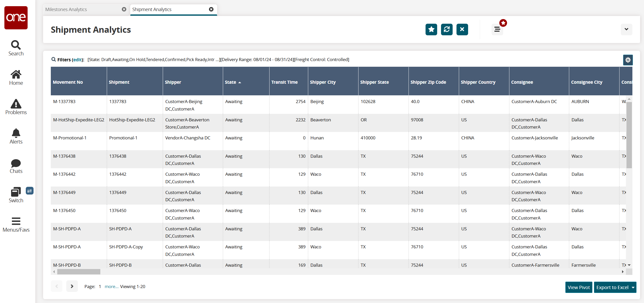Click VendorA-Changsha DC shipper cell
Screen dimensions: 644x303
(x=193, y=141)
